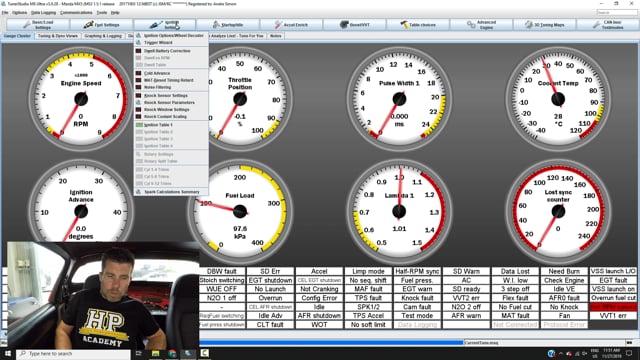Click the Lambda 1 gauge

click(x=399, y=211)
